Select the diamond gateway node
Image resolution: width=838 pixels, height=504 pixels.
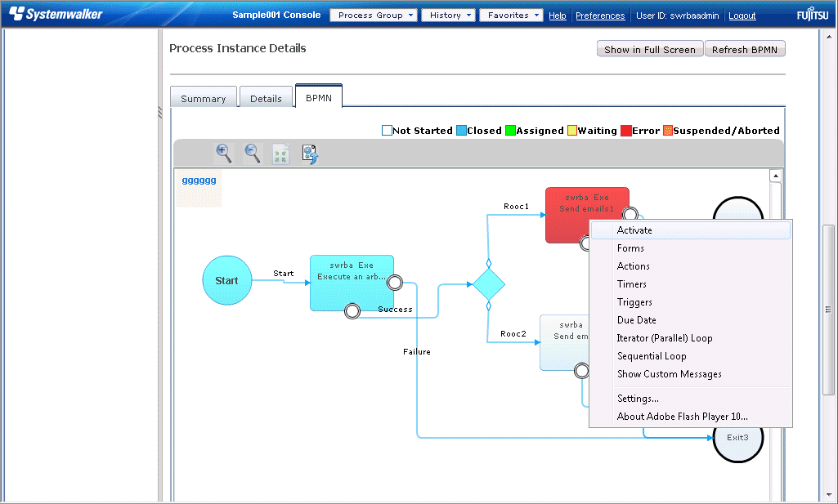[488, 284]
